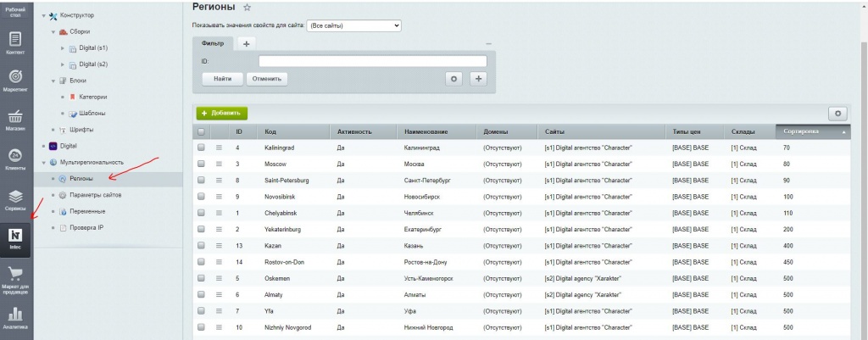Open the row action menu for Kaliningrad

click(x=219, y=148)
